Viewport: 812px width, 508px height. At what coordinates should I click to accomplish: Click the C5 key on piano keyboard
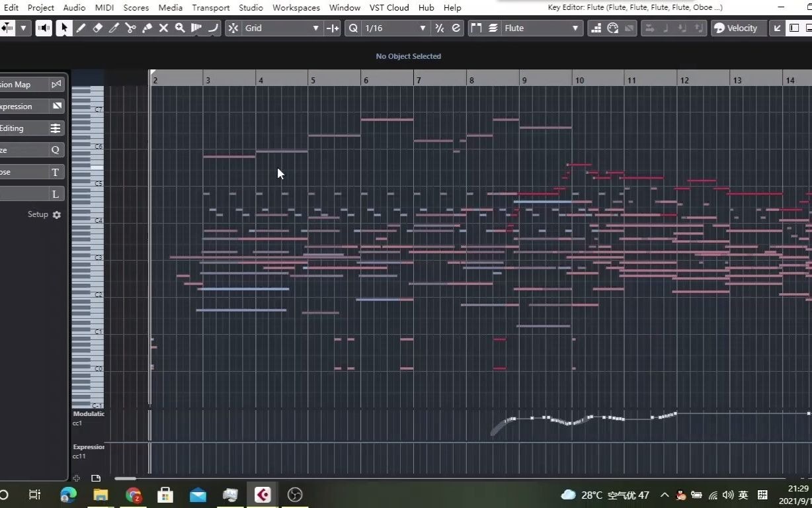coord(87,183)
